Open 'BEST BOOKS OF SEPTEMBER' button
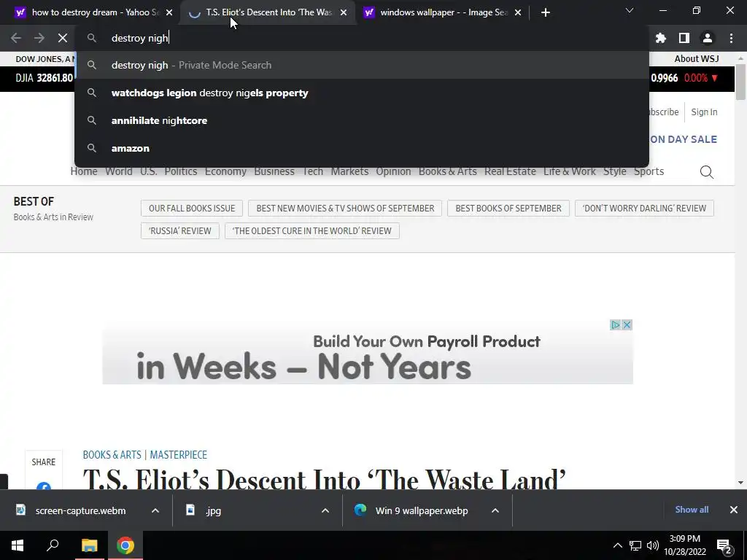 [508, 208]
